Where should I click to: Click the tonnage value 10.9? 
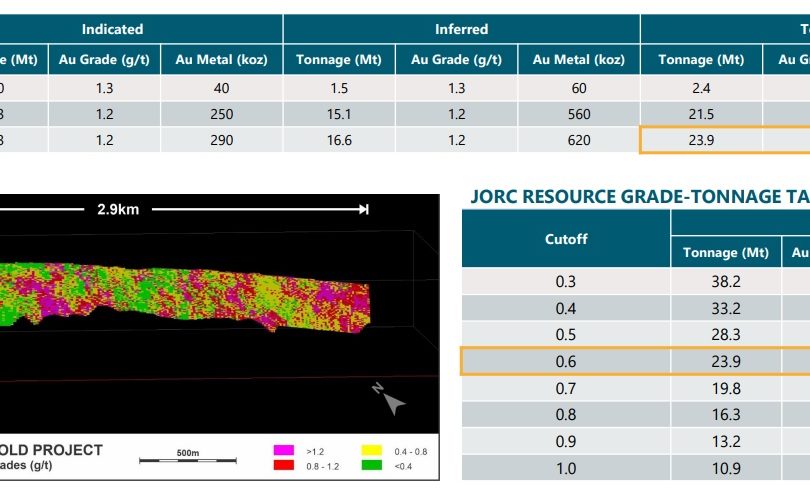pyautogui.click(x=726, y=468)
